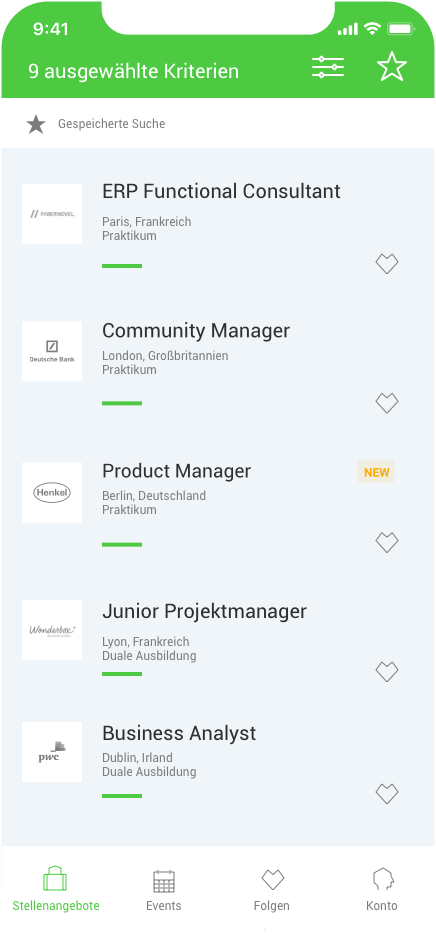Open the Product Manager job title

click(176, 471)
